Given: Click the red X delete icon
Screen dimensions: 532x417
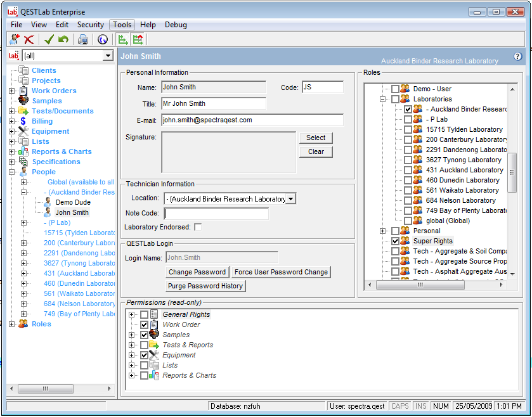Looking at the screenshot, I should 29,39.
